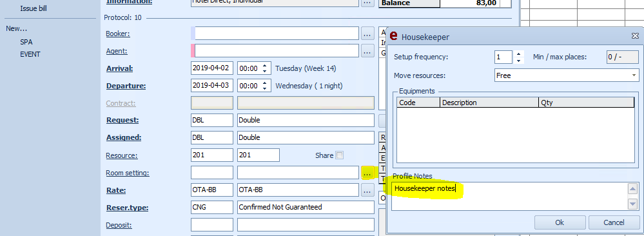Select the Departure date field
This screenshot has height=236, width=644.
(212, 86)
